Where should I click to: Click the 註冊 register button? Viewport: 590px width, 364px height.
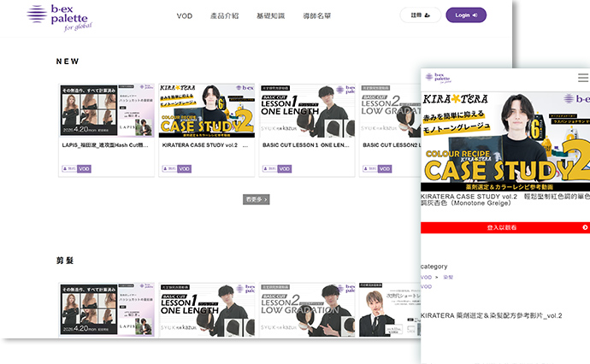[421, 15]
